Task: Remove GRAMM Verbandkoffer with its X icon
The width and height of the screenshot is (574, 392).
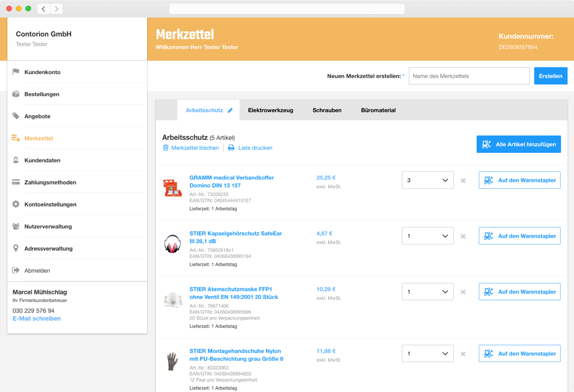Action: point(463,180)
